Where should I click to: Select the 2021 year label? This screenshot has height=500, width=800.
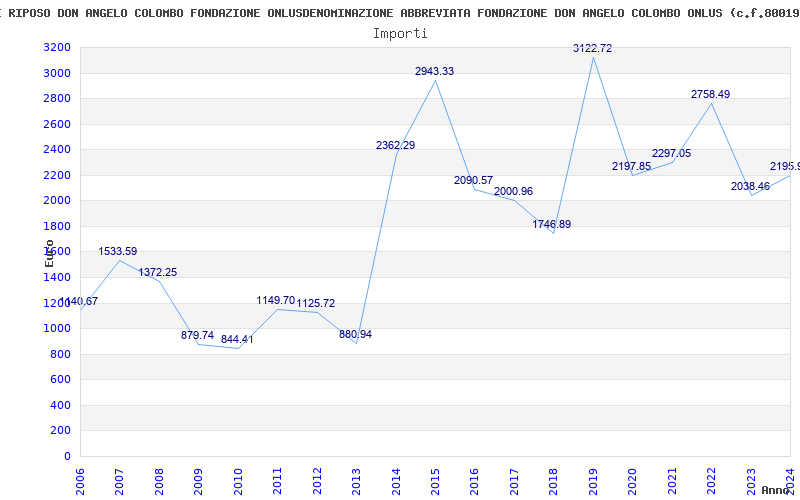click(672, 481)
